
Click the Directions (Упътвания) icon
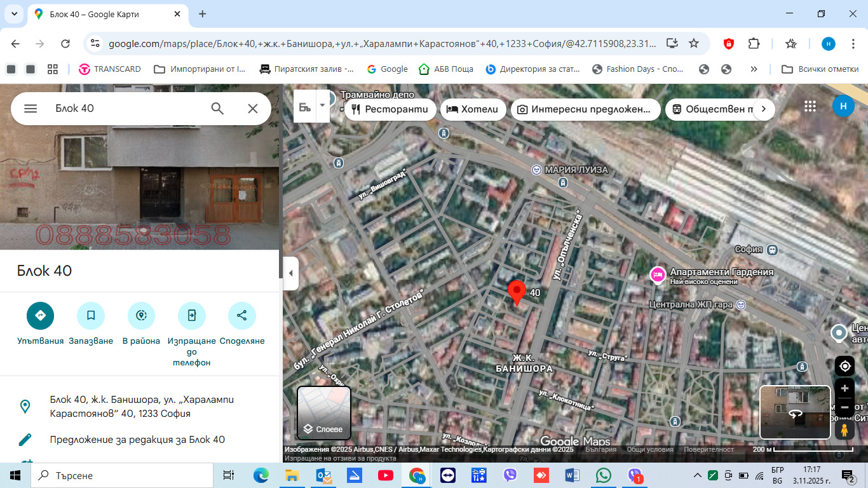pyautogui.click(x=40, y=316)
